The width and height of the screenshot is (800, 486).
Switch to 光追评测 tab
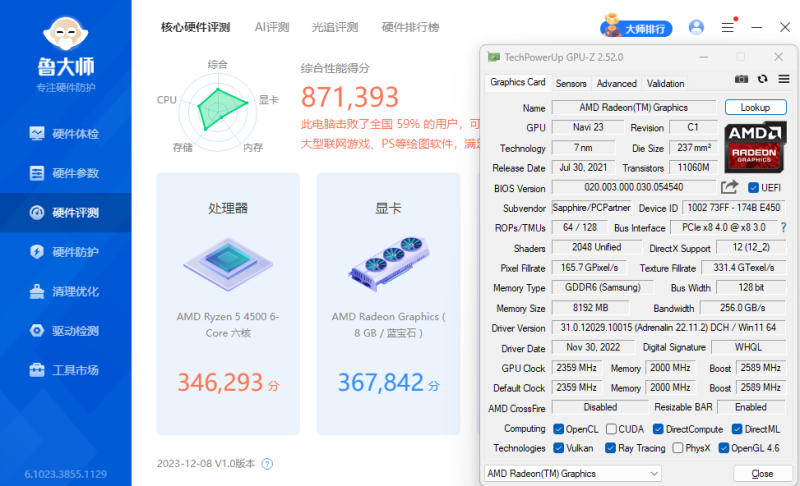click(x=335, y=27)
